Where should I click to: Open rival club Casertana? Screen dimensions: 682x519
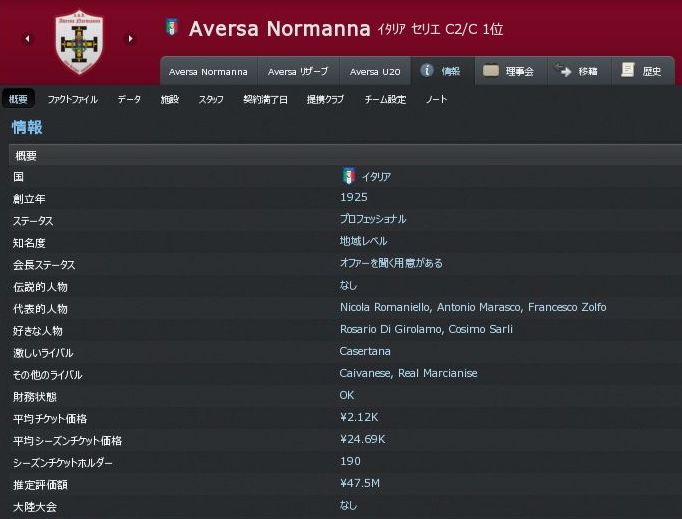pos(365,351)
